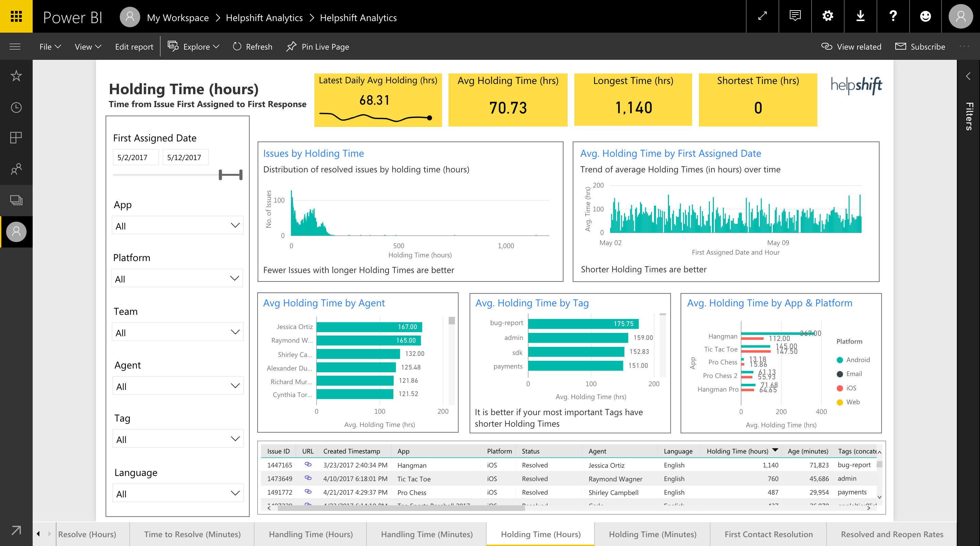This screenshot has width=980, height=546.
Task: Open Favorites star in sidebar
Action: [x=16, y=76]
